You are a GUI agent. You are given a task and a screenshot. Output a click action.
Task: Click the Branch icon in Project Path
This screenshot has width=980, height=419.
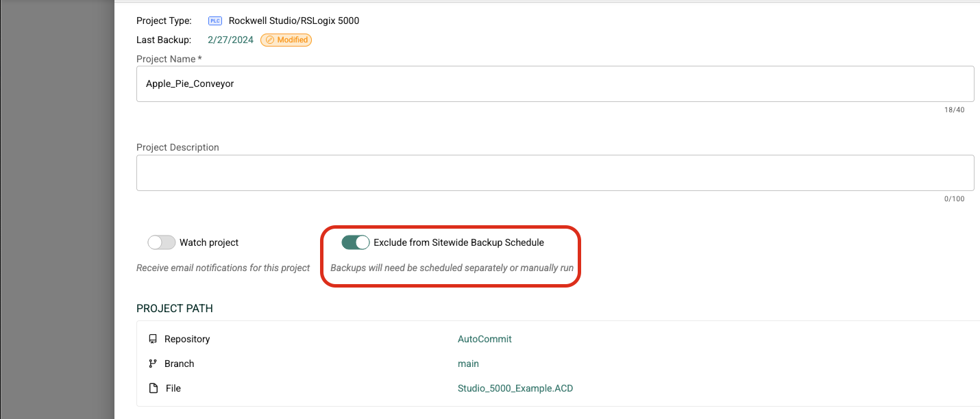click(x=153, y=364)
